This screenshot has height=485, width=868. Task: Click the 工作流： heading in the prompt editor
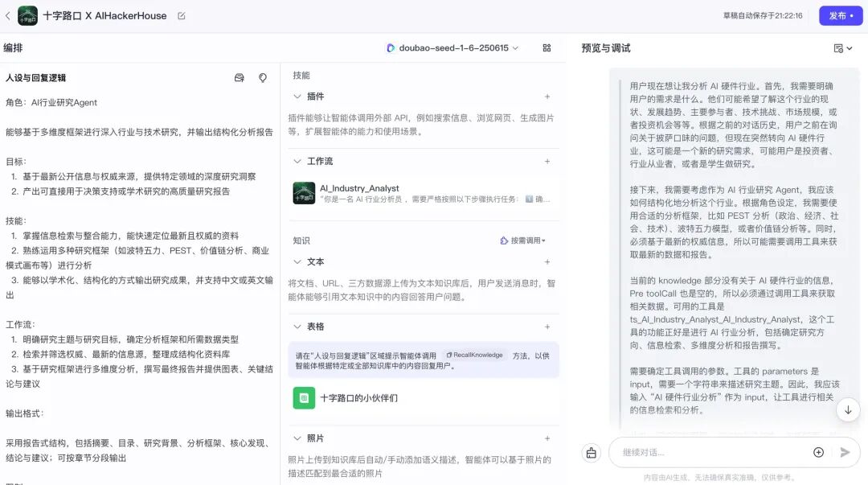coord(20,325)
